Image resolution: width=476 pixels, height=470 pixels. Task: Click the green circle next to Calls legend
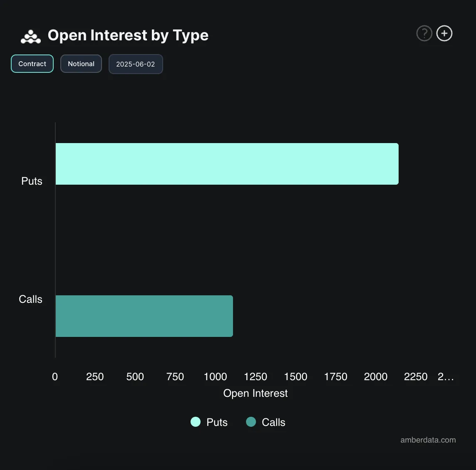[251, 422]
